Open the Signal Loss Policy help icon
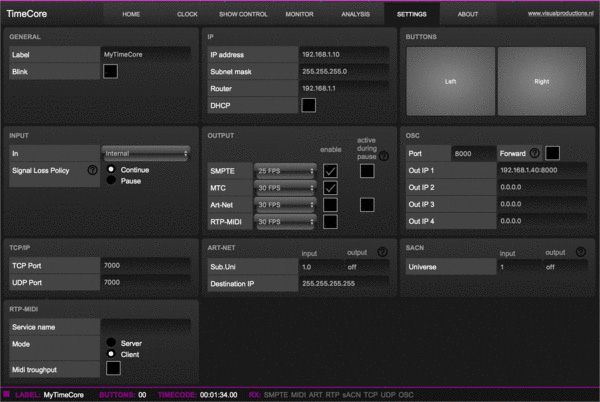600x402 pixels. [92, 170]
